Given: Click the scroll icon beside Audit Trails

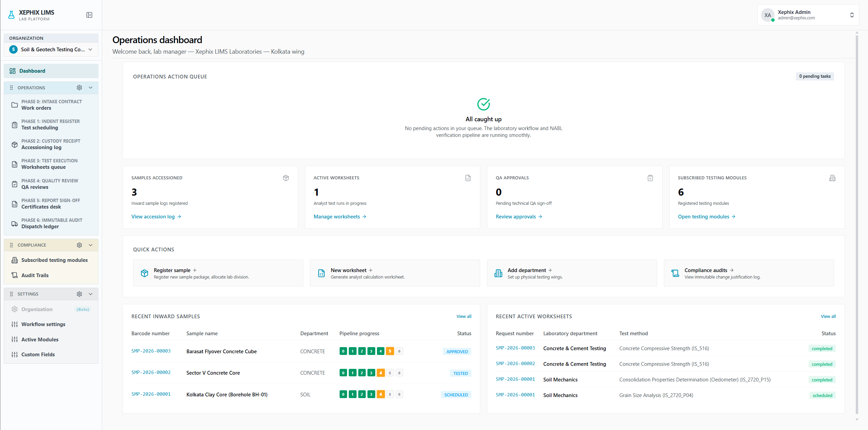Looking at the screenshot, I should tap(15, 275).
